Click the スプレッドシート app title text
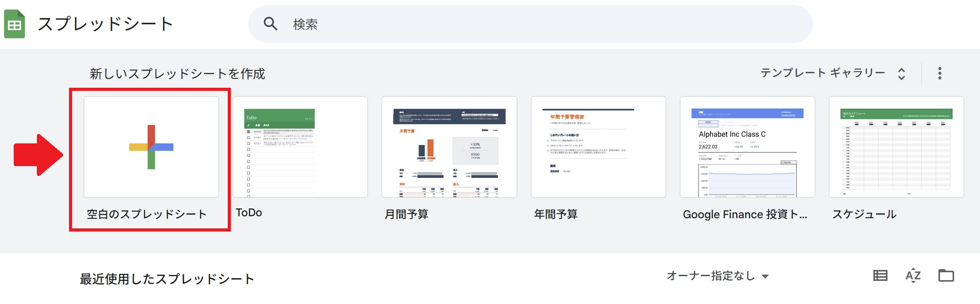Viewport: 980px width, 304px height. (x=105, y=24)
